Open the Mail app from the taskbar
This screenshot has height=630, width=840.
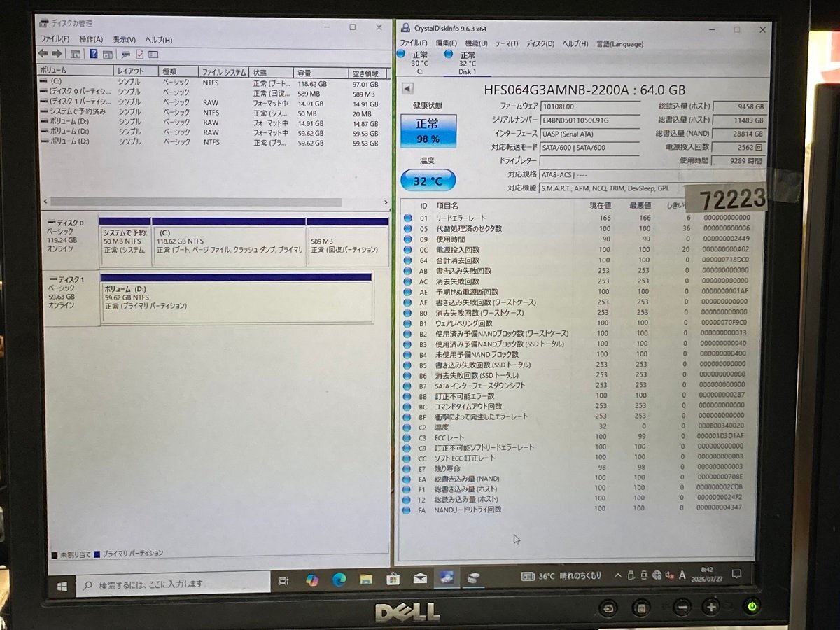click(420, 578)
